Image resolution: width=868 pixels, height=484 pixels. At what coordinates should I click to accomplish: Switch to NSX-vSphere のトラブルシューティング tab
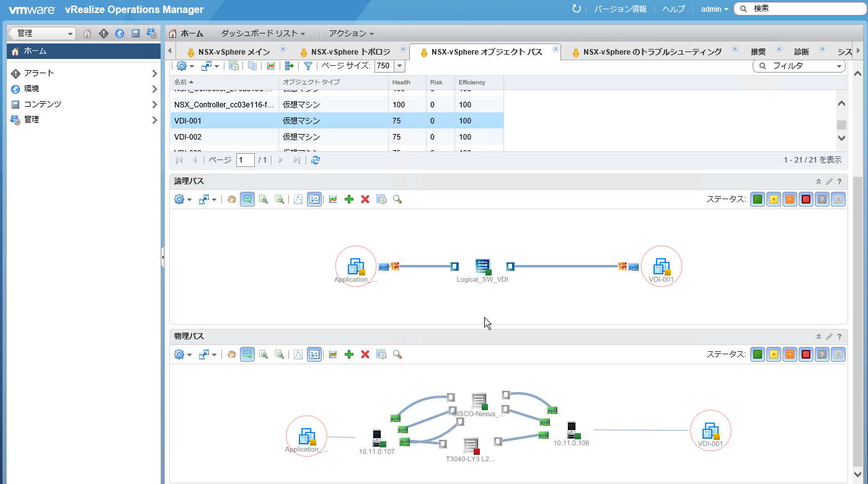point(648,52)
